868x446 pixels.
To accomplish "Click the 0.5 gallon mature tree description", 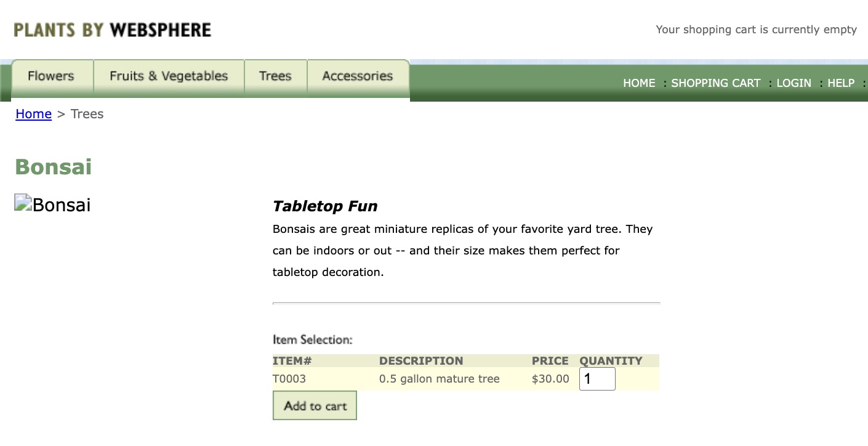I will (439, 379).
